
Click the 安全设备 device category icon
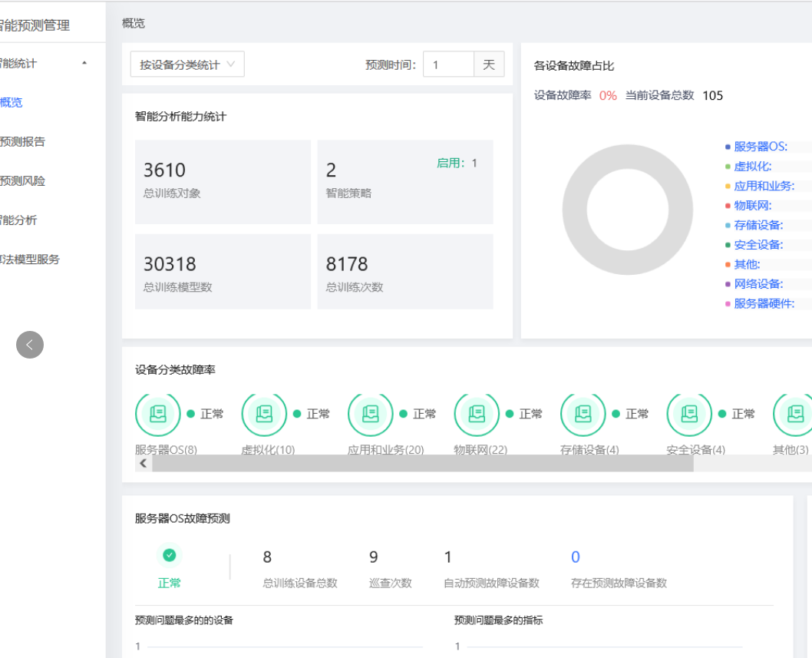[x=689, y=413]
